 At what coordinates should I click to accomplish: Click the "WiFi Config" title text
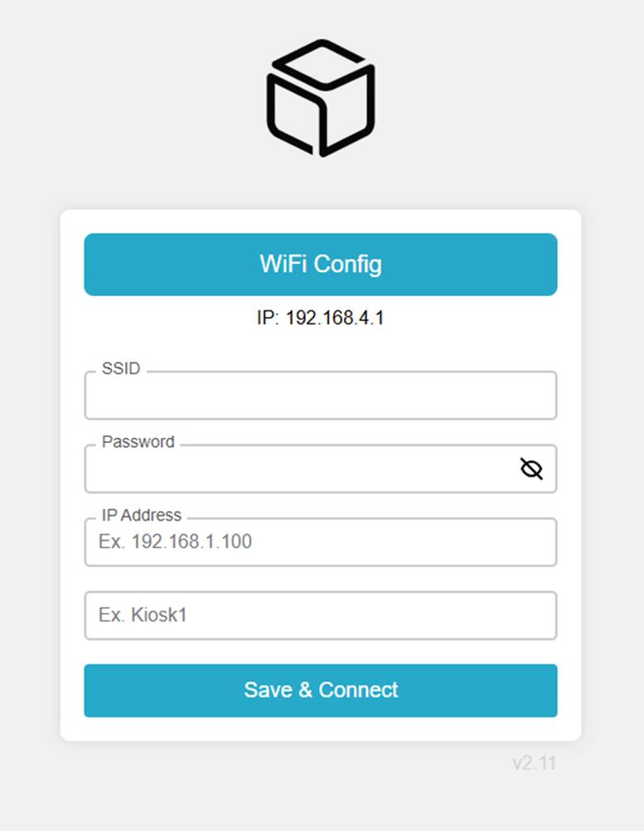point(321,265)
